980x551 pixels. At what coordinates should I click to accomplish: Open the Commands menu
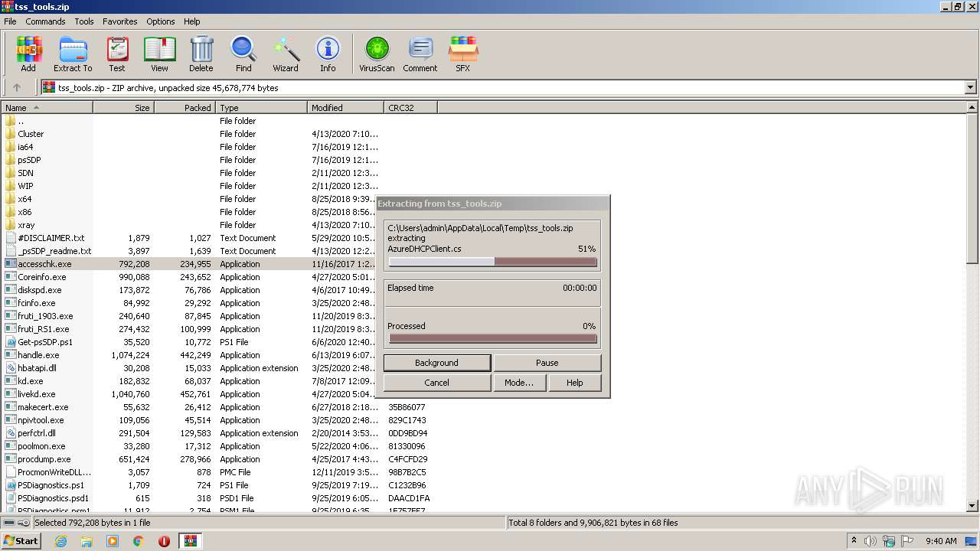[45, 21]
